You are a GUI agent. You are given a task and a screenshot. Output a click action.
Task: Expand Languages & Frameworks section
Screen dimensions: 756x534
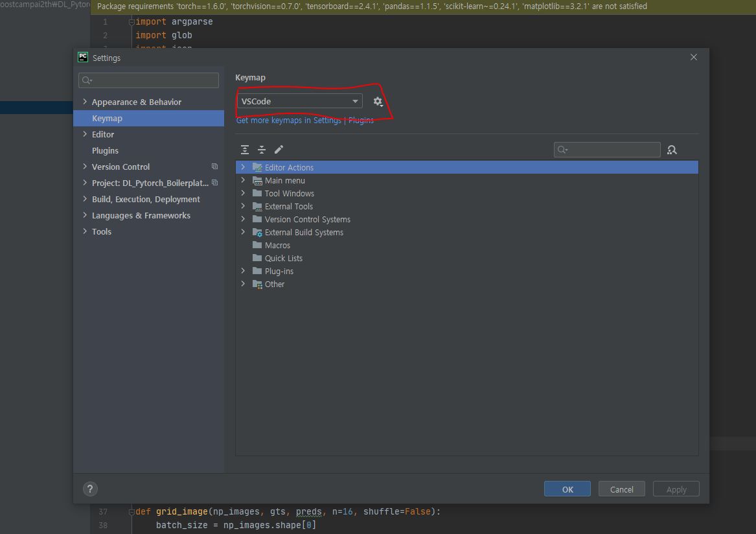[85, 215]
